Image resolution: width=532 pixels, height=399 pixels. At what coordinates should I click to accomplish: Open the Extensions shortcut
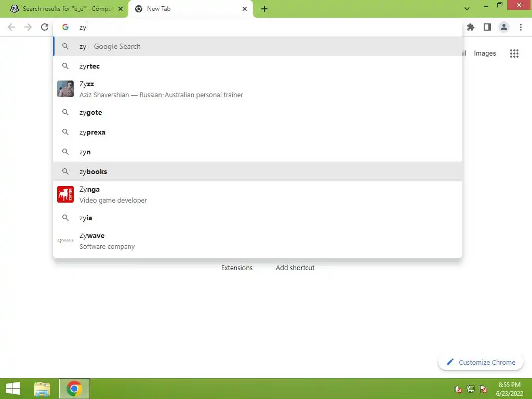point(237,268)
